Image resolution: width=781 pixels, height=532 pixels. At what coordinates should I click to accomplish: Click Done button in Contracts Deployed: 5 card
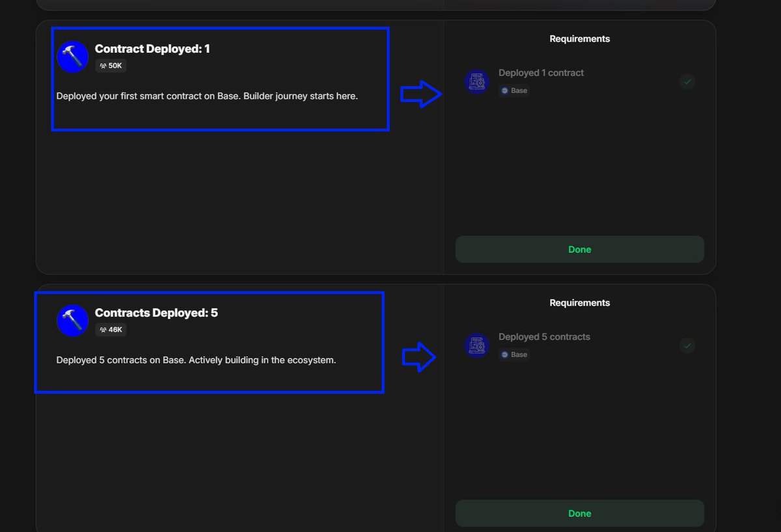point(580,514)
